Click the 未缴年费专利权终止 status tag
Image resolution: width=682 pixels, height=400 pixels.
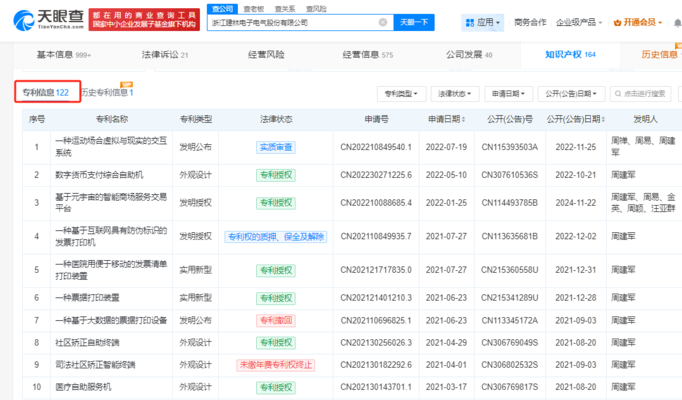(278, 364)
